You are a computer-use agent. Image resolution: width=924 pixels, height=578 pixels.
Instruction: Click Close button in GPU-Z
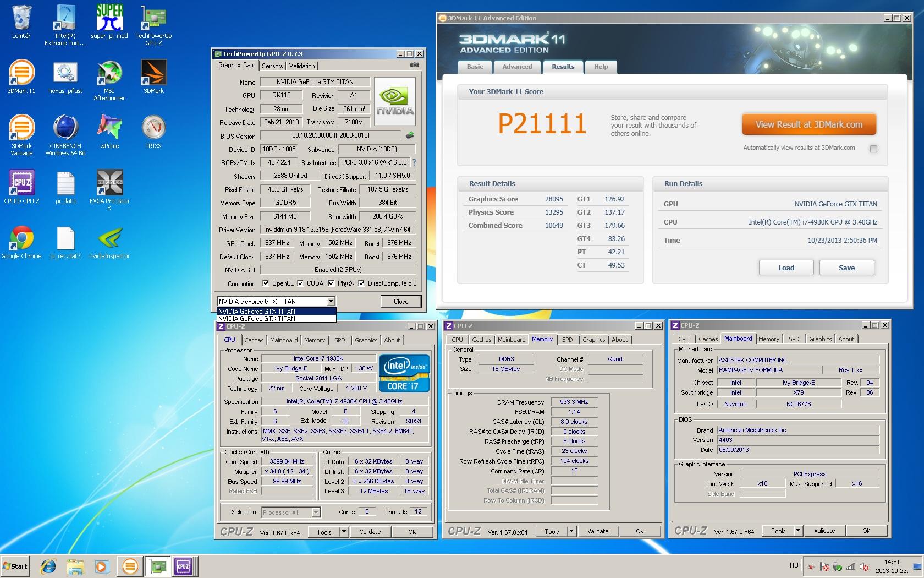tap(401, 302)
